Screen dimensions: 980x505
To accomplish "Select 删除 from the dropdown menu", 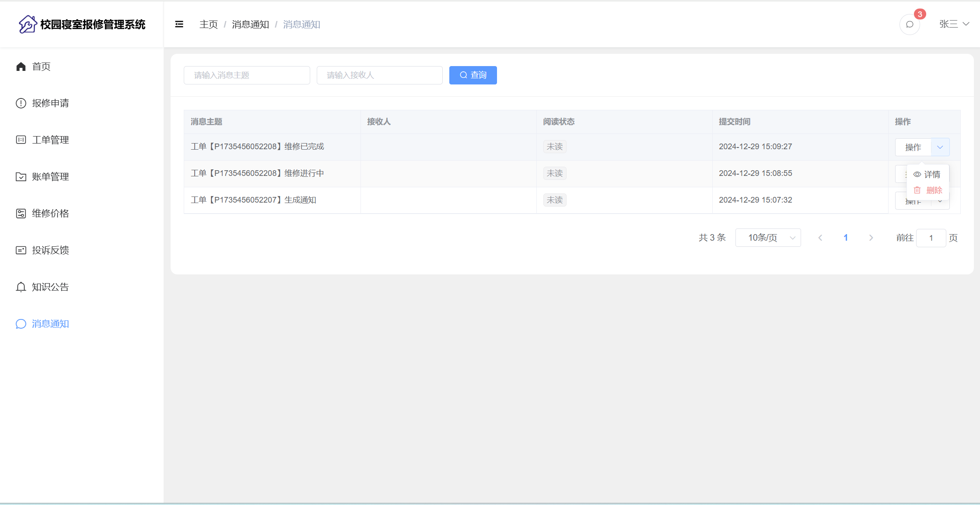I will [x=928, y=190].
